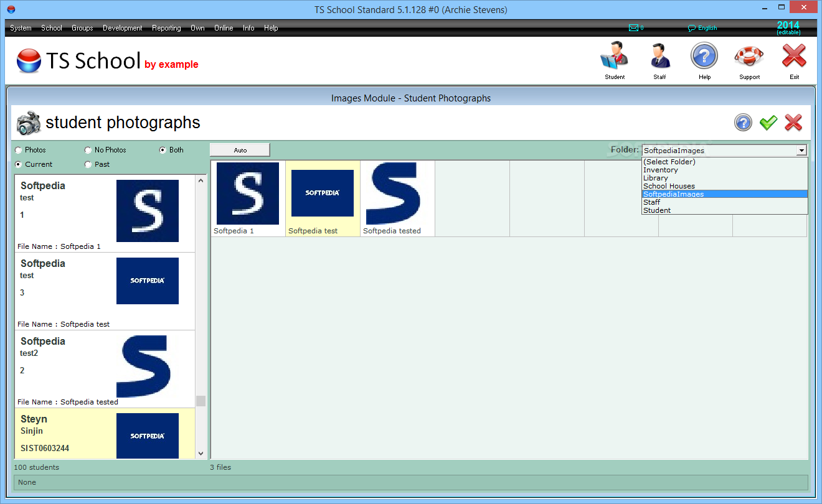The image size is (822, 504).
Task: Open the Own menu
Action: (197, 28)
